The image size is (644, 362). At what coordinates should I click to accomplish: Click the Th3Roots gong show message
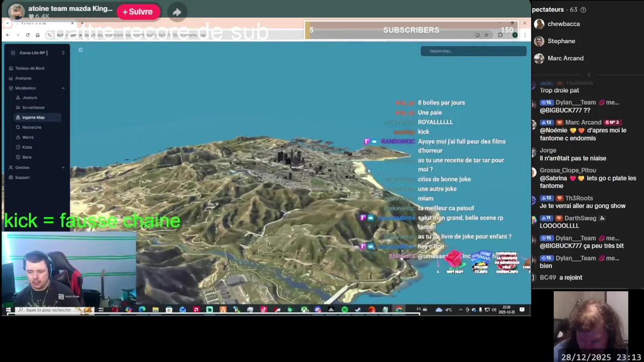pos(583,206)
